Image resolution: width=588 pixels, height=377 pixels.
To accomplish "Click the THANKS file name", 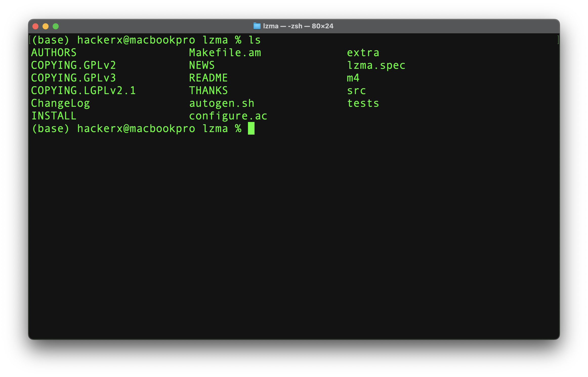I will pos(208,91).
